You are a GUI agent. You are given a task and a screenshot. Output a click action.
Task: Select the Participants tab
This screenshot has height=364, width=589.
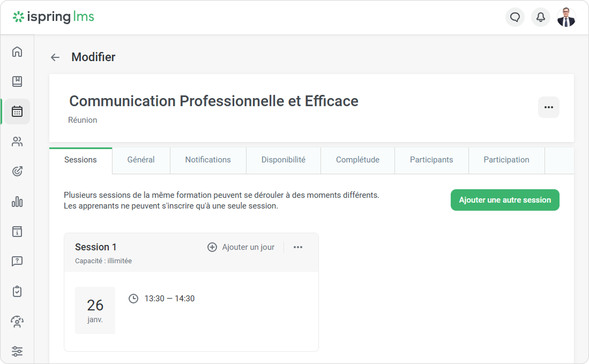click(x=431, y=160)
